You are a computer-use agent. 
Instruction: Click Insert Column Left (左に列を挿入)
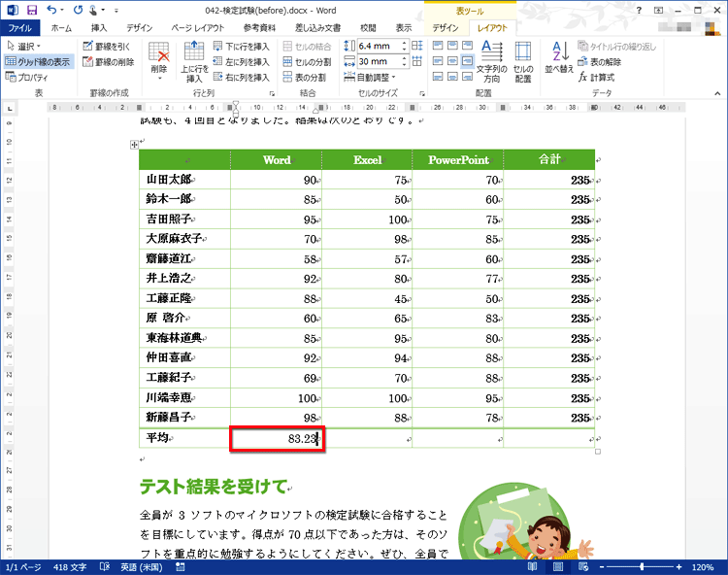click(x=242, y=61)
